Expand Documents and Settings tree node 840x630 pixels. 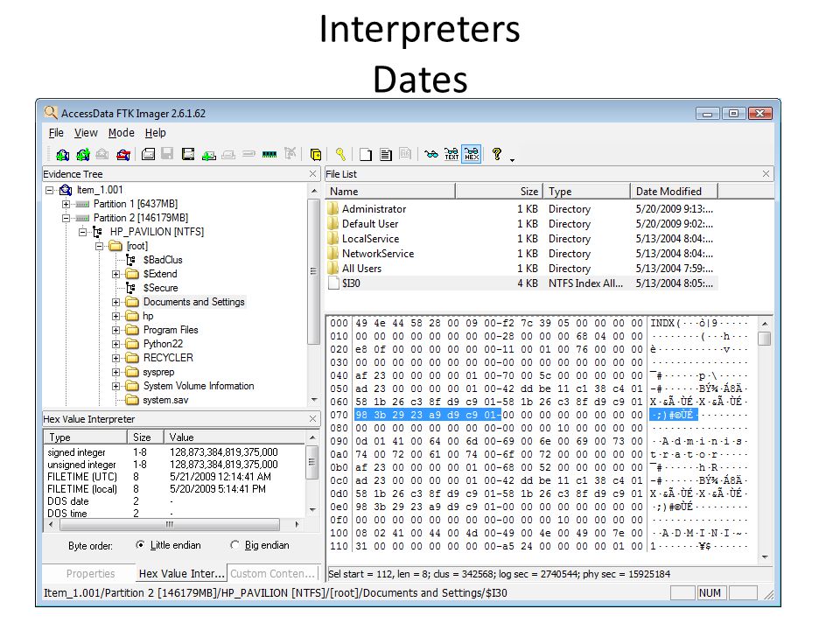coord(115,302)
